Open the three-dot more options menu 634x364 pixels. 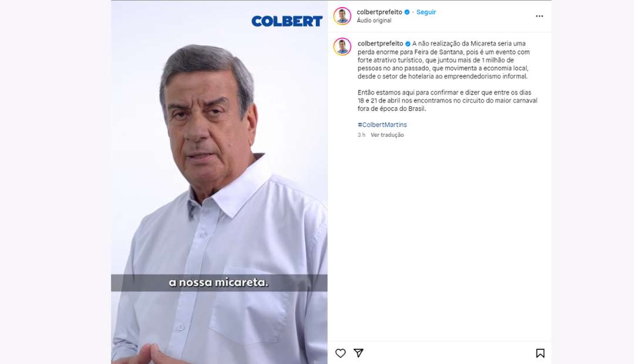click(x=539, y=16)
